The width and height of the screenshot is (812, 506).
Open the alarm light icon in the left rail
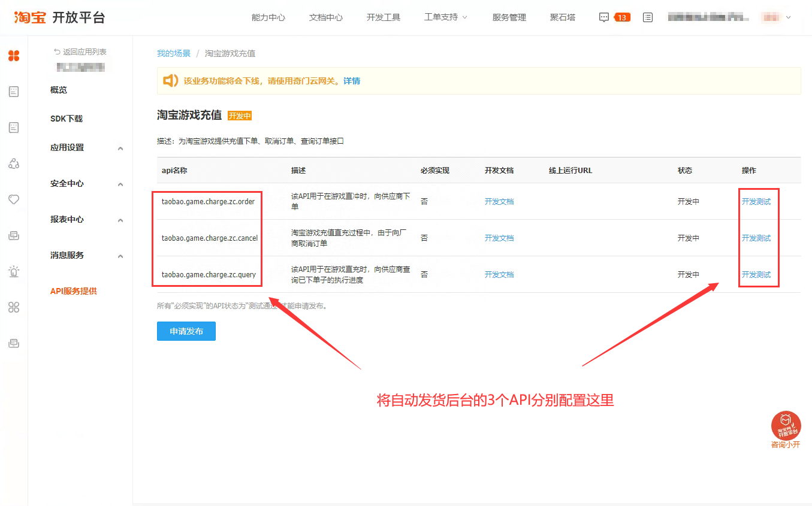(x=14, y=271)
